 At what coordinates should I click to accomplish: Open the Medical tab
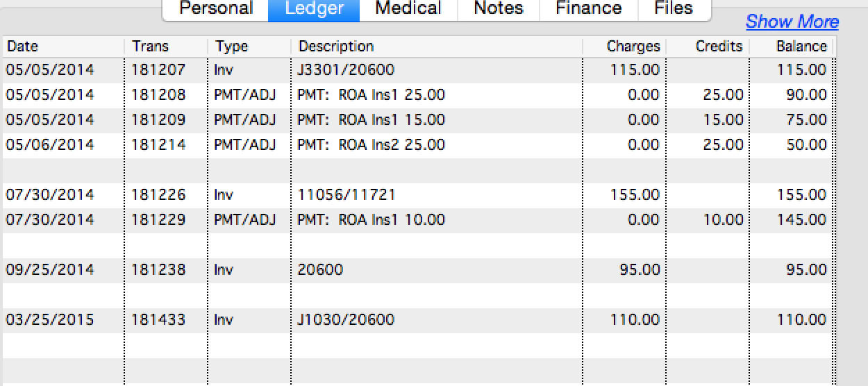tap(408, 9)
